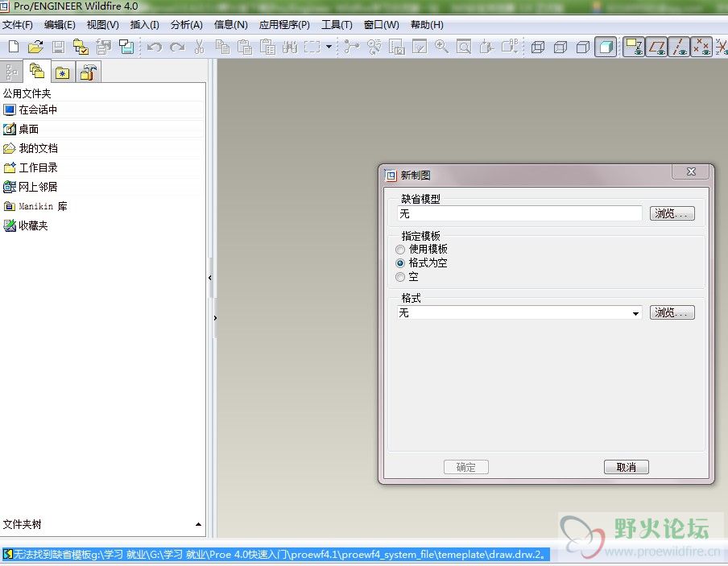
Task: Click the Paste special icon
Action: click(x=267, y=47)
